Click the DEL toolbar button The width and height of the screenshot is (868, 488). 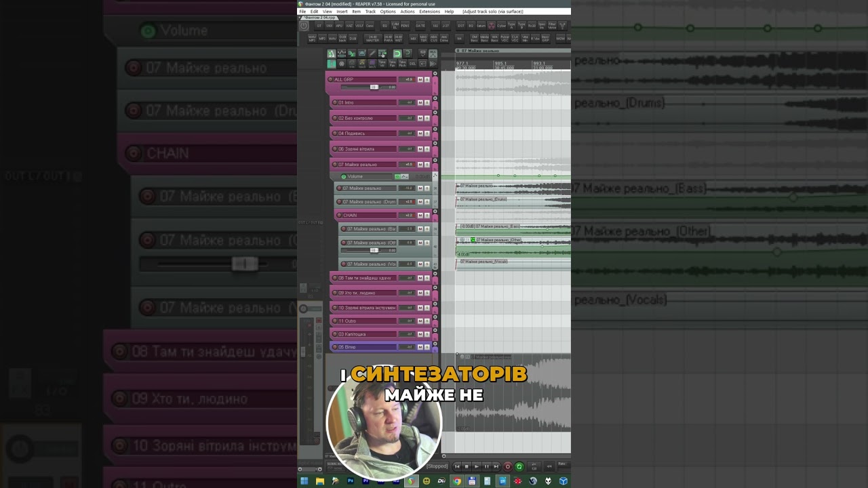point(412,64)
